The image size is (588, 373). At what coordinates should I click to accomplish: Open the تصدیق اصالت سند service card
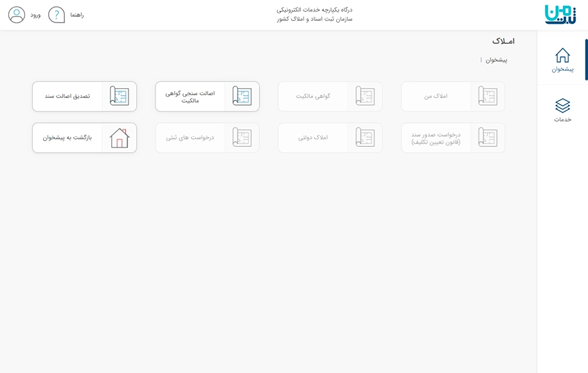[x=84, y=96]
